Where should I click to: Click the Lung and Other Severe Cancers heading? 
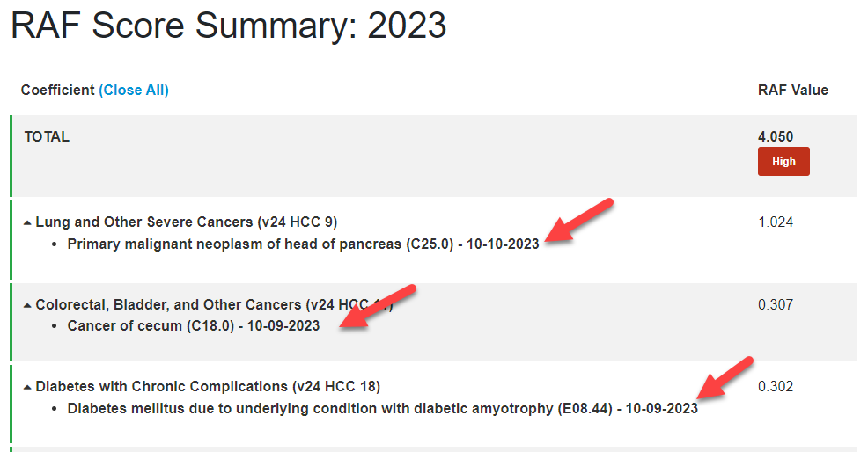click(187, 222)
